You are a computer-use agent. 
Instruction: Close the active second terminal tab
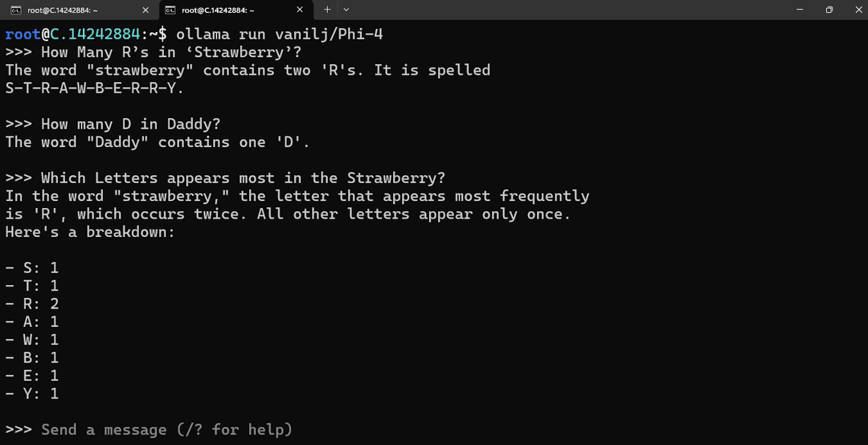(x=300, y=10)
